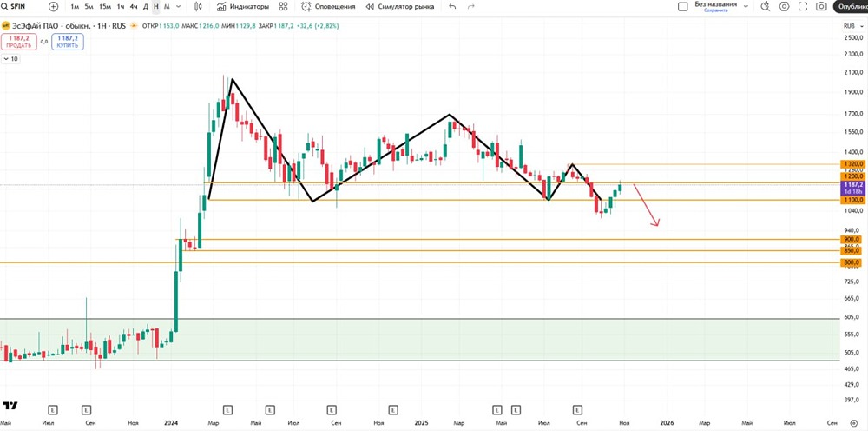The image size is (868, 431).
Task: Expand the collapsed indicators legend showing 10
Action: [10, 59]
